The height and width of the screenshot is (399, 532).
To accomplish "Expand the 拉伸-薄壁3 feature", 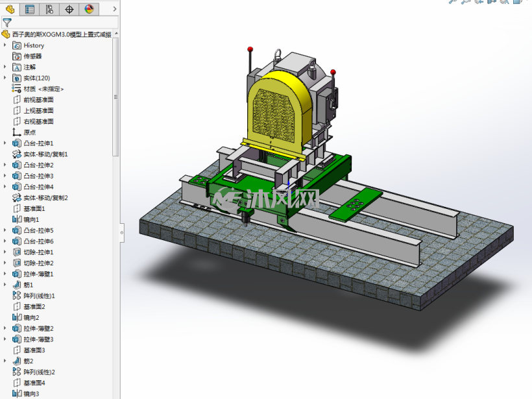I will tap(5, 339).
